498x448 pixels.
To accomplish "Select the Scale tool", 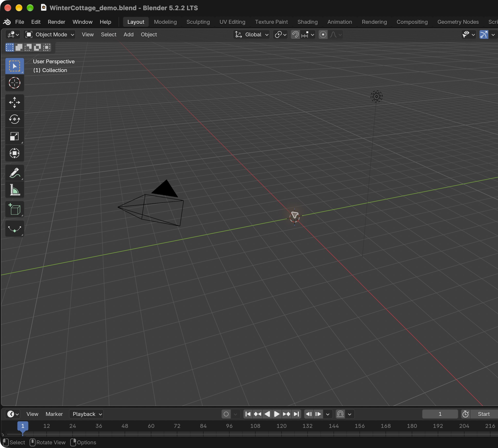I will (15, 136).
